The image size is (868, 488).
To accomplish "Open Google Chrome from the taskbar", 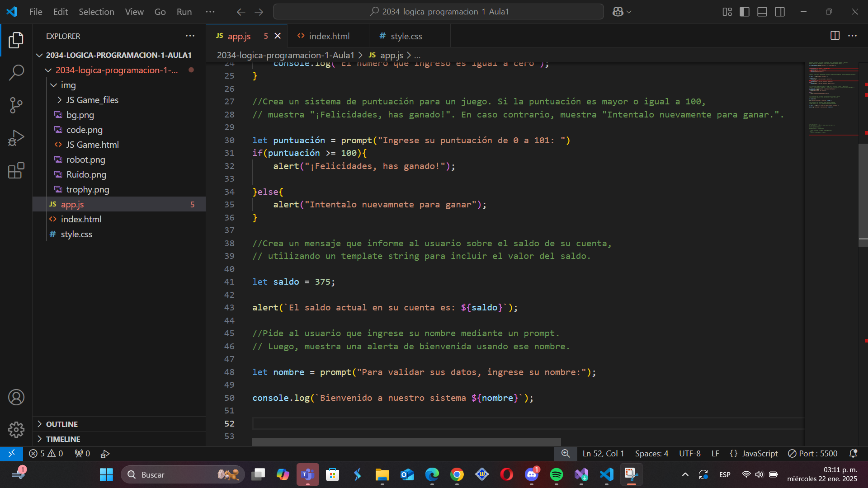I will click(457, 474).
